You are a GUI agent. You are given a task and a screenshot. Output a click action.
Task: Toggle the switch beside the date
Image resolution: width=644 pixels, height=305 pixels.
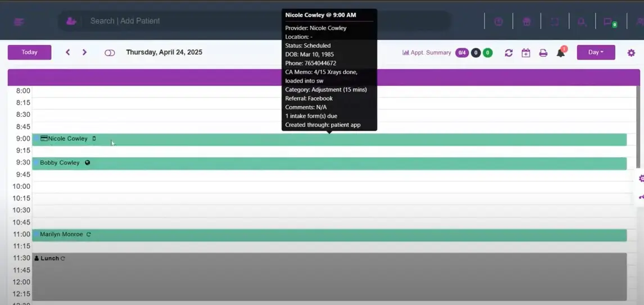tap(110, 53)
